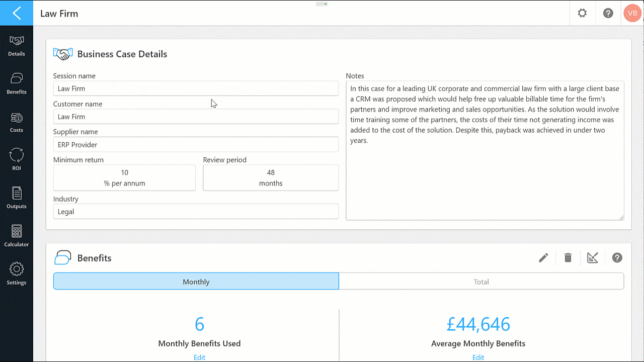
Task: Go back using the blue arrow button
Action: click(17, 13)
